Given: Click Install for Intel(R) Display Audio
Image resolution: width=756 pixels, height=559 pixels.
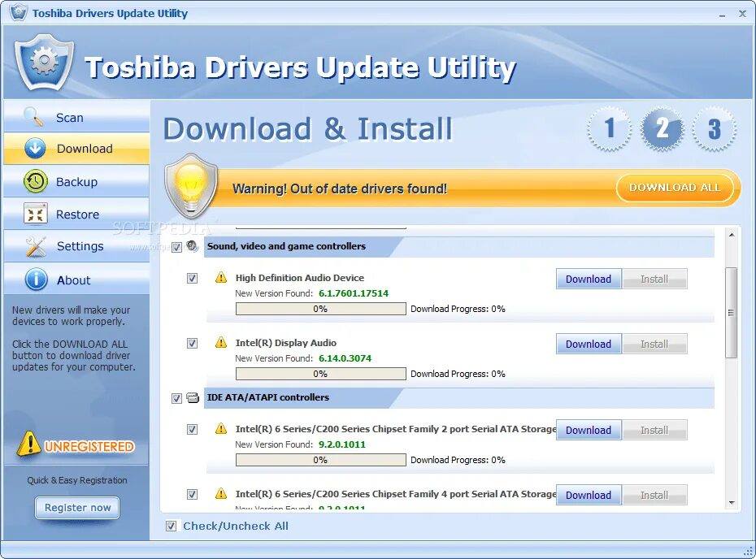Looking at the screenshot, I should (654, 344).
